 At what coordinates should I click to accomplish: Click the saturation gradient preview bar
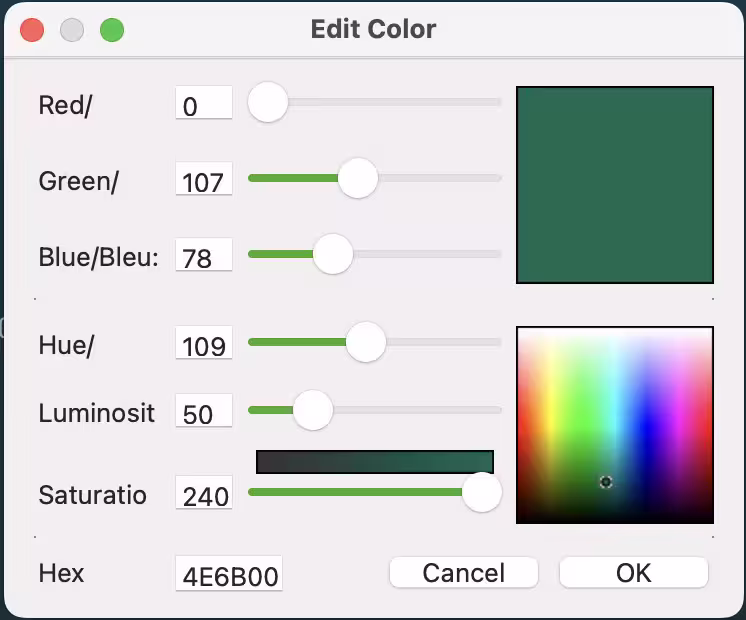pos(375,462)
